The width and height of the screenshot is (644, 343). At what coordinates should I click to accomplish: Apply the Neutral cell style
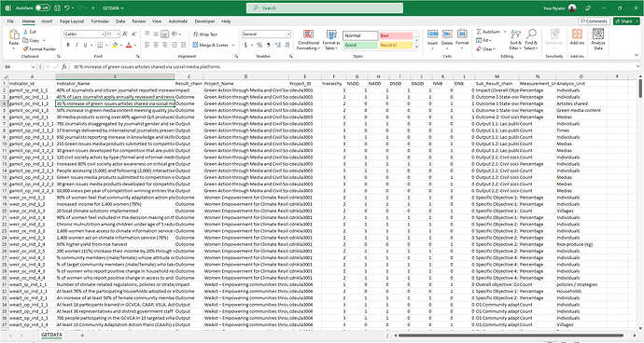coord(396,45)
